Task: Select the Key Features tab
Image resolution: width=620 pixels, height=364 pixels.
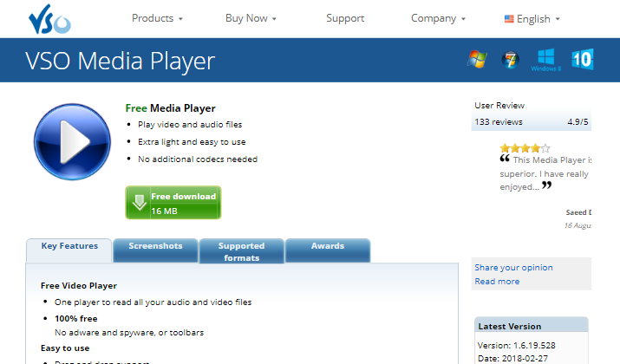Action: tap(69, 250)
